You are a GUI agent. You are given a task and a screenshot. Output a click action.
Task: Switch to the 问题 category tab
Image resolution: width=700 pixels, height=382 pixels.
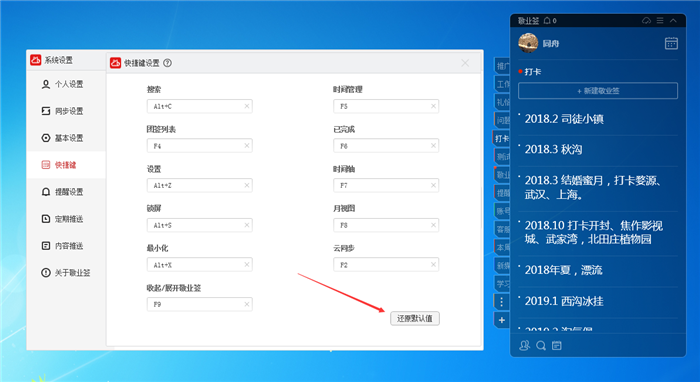[x=502, y=120]
